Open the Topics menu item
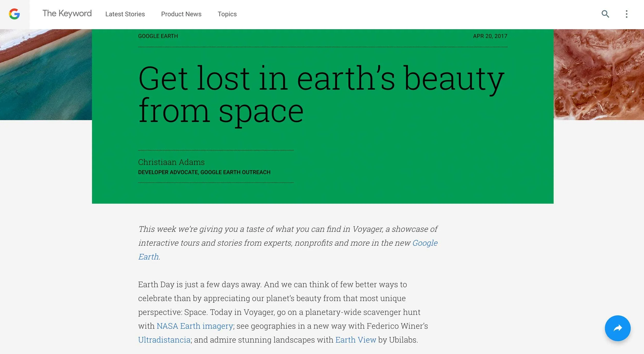The width and height of the screenshot is (644, 354). click(227, 14)
